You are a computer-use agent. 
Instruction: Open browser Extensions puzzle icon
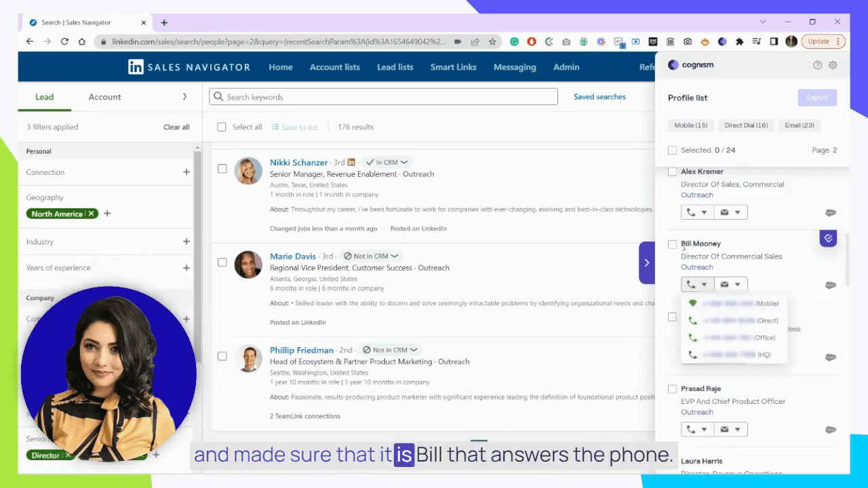739,41
